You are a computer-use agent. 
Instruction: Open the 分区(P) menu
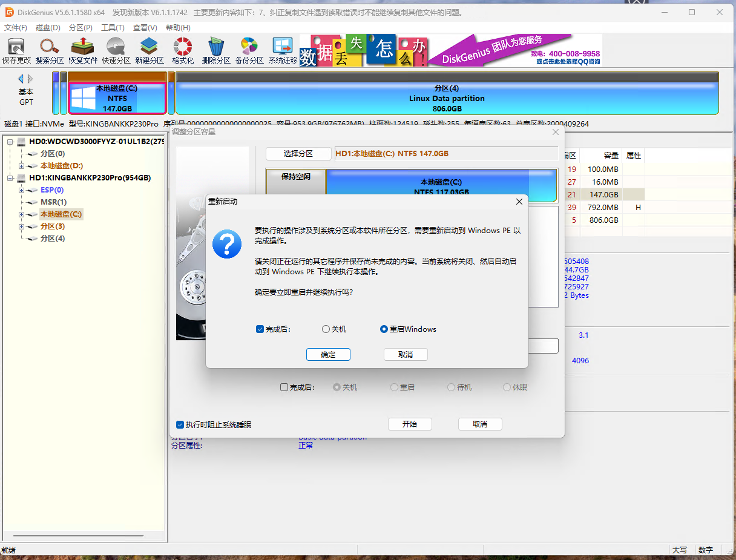(80, 28)
